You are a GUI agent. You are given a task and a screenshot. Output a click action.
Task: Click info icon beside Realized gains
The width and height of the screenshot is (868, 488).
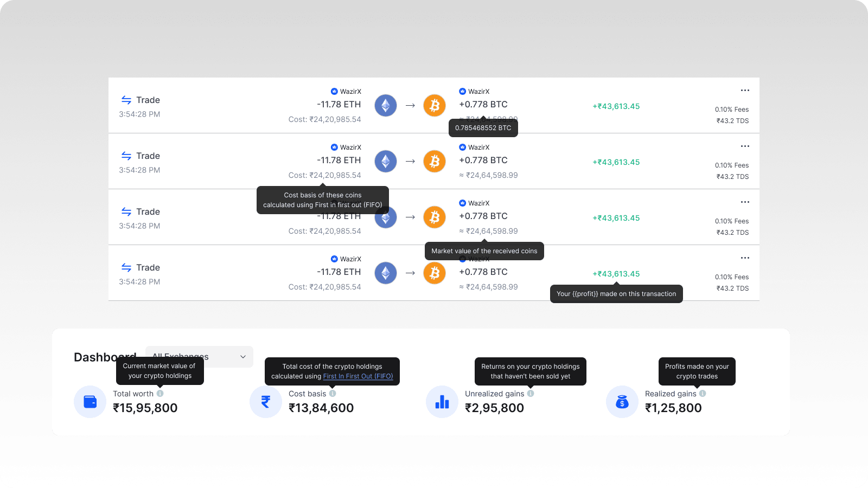coord(703,394)
